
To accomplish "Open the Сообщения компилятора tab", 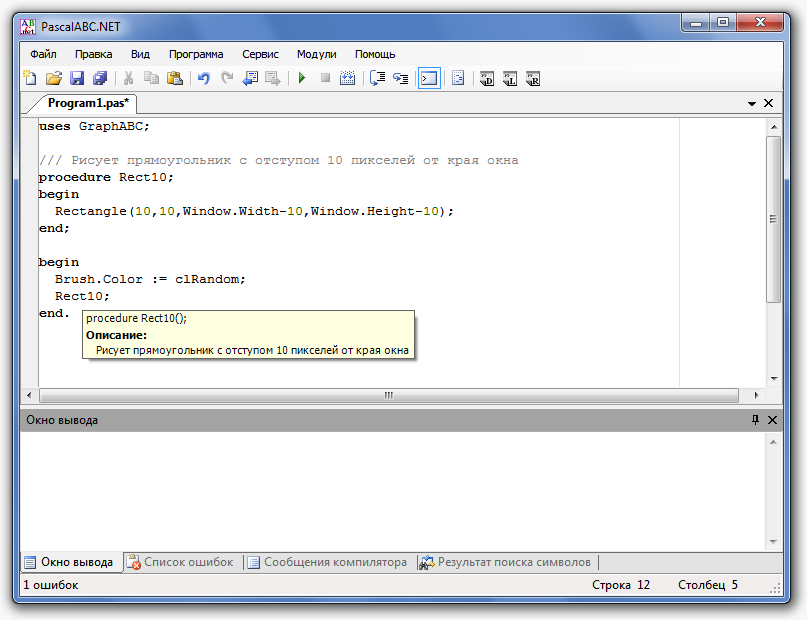I will [x=328, y=562].
